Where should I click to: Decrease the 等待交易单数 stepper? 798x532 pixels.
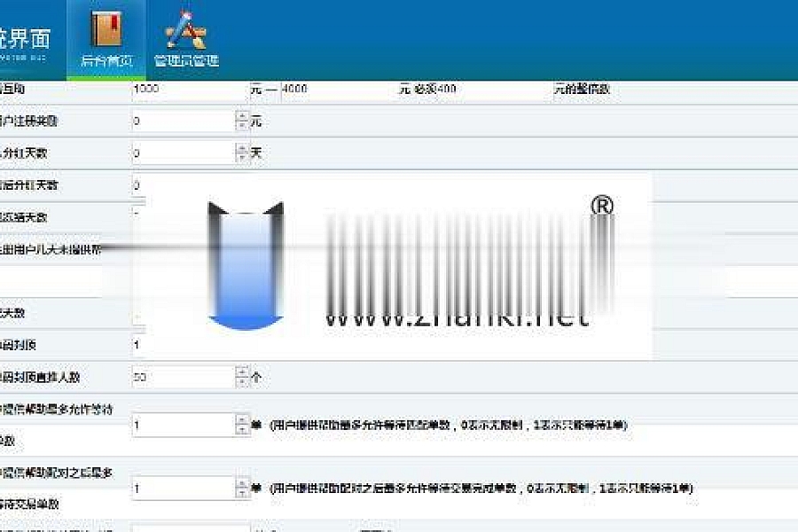click(x=242, y=494)
